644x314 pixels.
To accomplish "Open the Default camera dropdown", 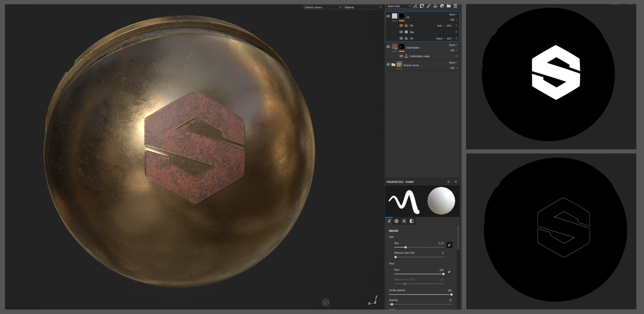I will 322,7.
